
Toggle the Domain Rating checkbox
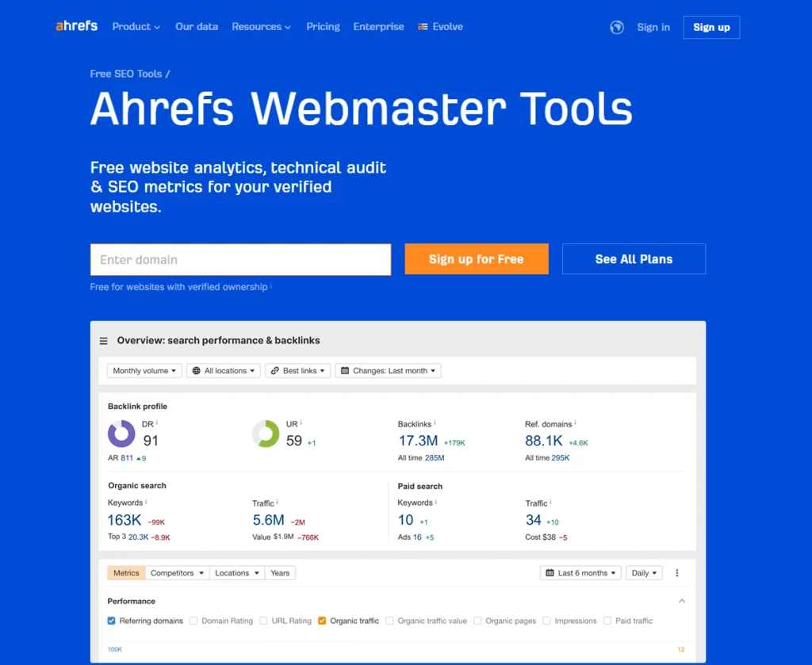coord(193,621)
